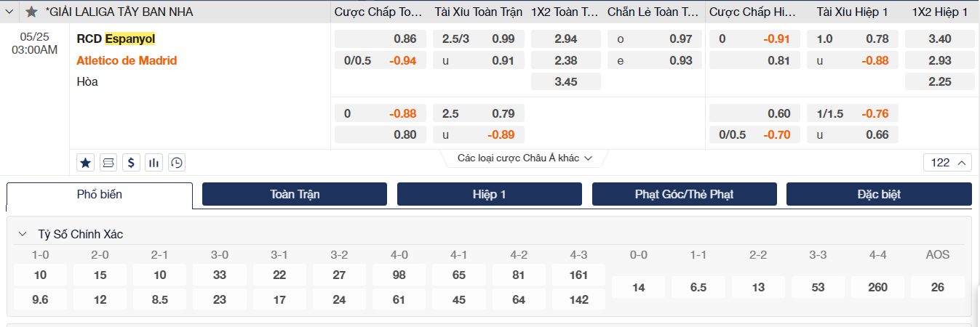Expand Các loại cược Châu Á khác
980x327 pixels.
(x=524, y=158)
